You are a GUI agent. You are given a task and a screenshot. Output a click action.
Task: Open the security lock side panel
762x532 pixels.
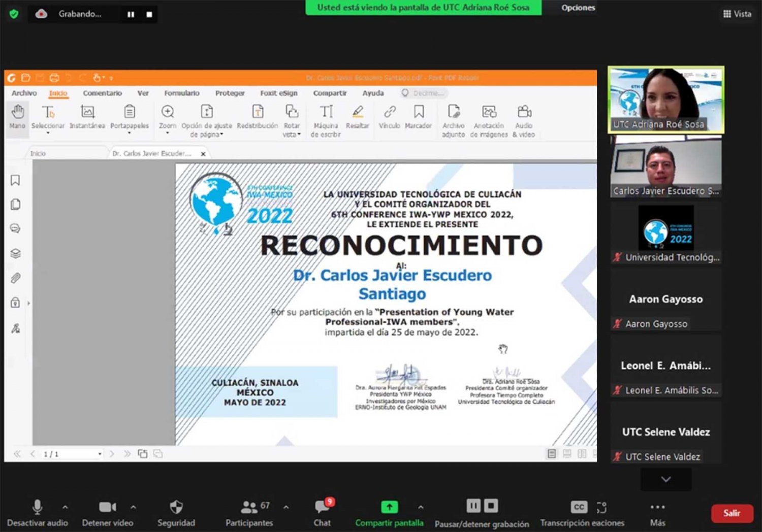point(15,303)
